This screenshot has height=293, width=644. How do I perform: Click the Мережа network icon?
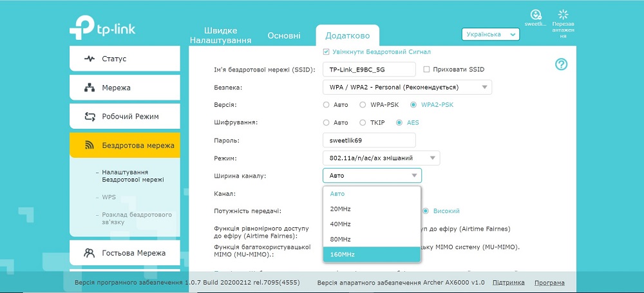[89, 88]
